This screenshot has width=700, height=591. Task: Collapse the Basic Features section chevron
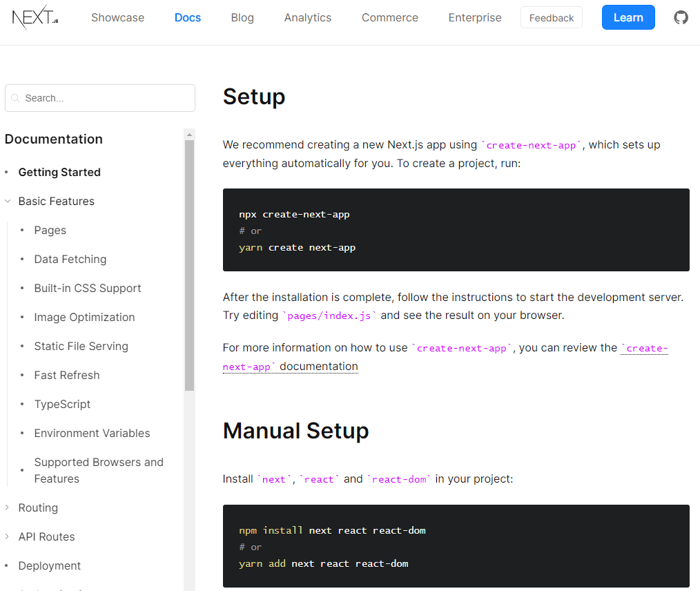point(8,202)
